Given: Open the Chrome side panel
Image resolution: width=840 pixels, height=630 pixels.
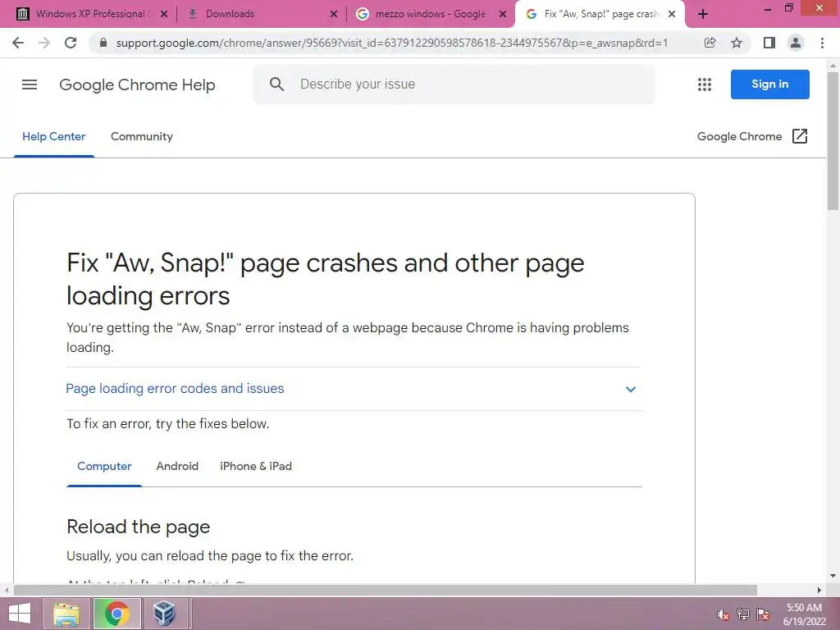Looking at the screenshot, I should coord(769,43).
